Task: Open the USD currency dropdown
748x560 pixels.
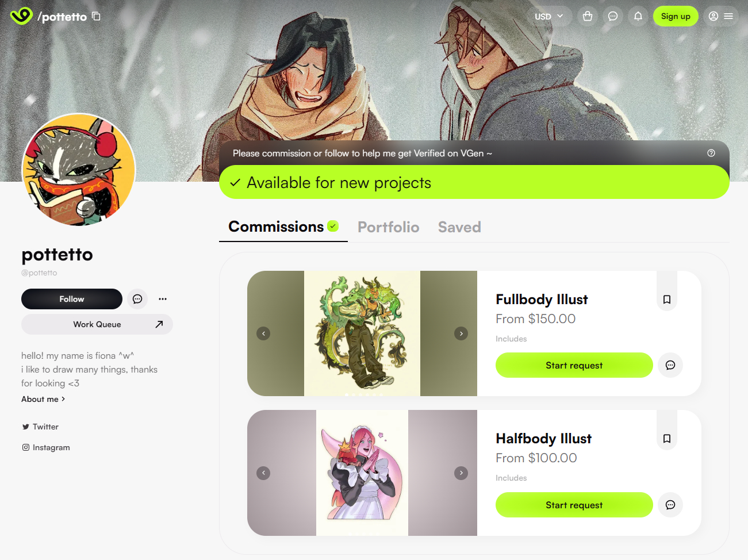Action: [549, 16]
